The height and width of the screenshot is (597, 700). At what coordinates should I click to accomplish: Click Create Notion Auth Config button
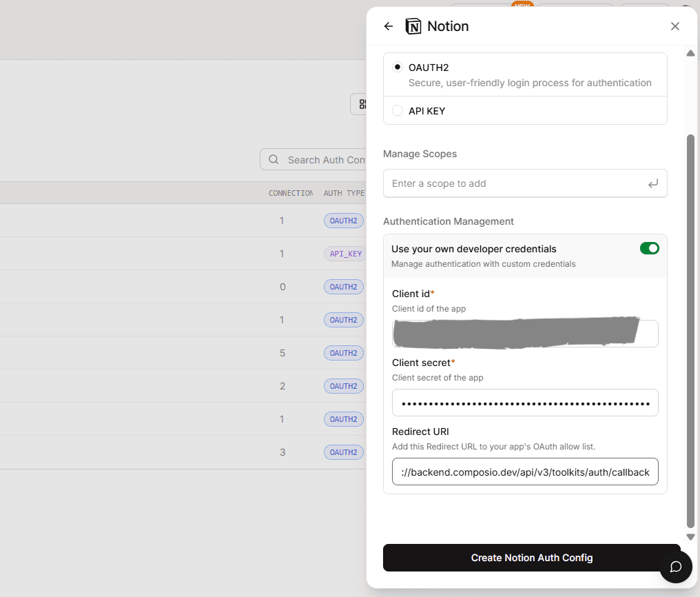click(532, 558)
